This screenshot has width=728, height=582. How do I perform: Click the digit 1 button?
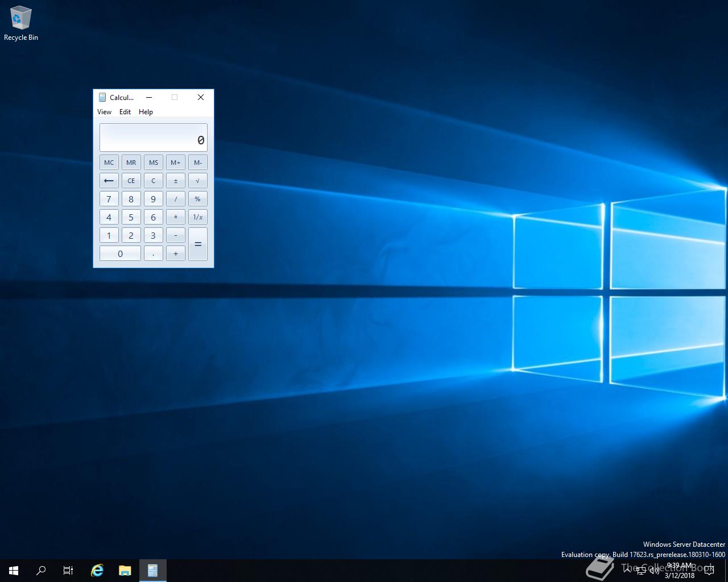pyautogui.click(x=109, y=235)
